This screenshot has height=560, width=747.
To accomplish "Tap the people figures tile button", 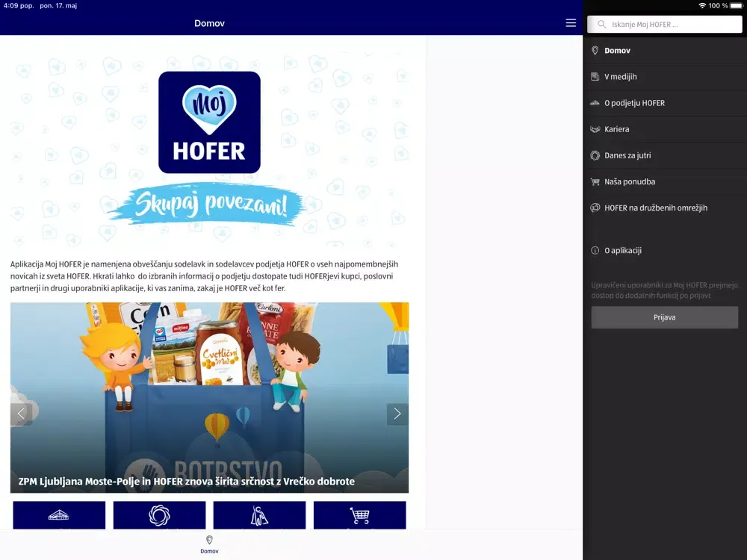I will [259, 514].
